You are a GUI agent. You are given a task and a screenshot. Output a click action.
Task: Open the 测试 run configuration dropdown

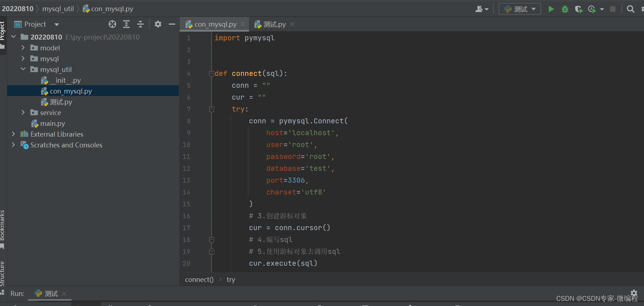coord(520,9)
